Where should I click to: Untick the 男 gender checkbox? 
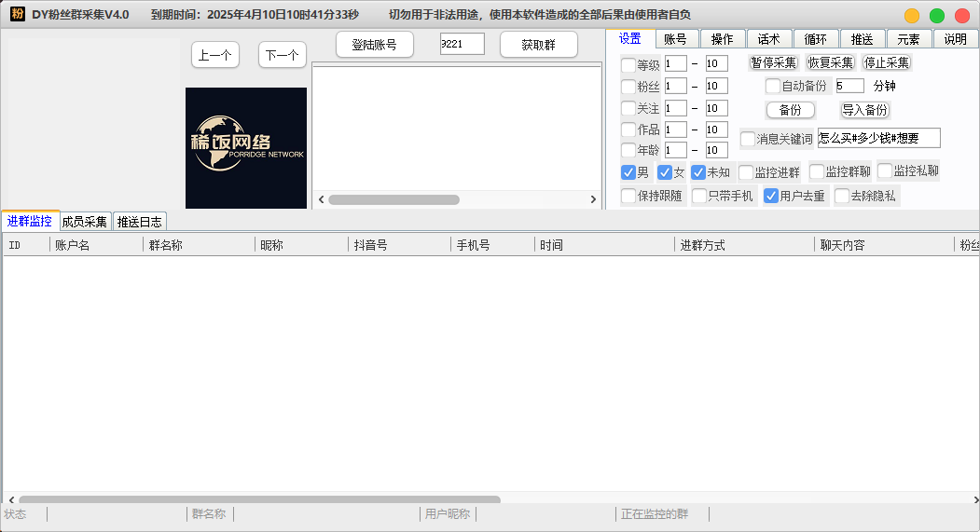tap(628, 172)
